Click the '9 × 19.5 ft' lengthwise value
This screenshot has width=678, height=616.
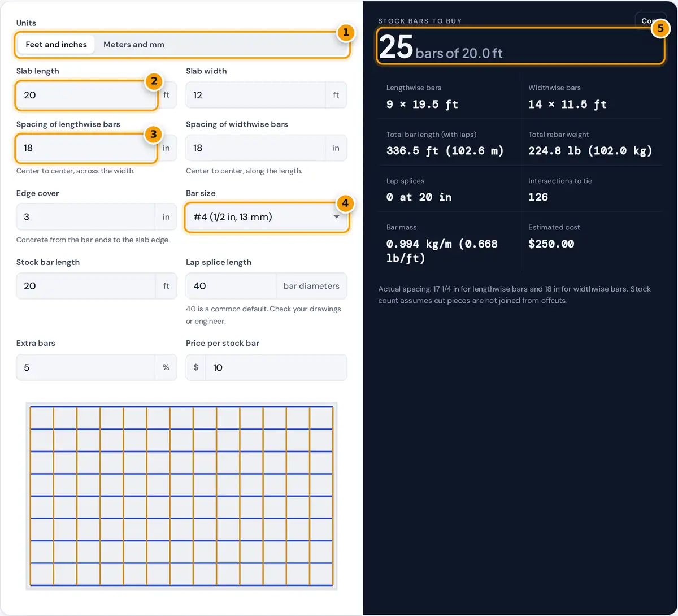(422, 104)
